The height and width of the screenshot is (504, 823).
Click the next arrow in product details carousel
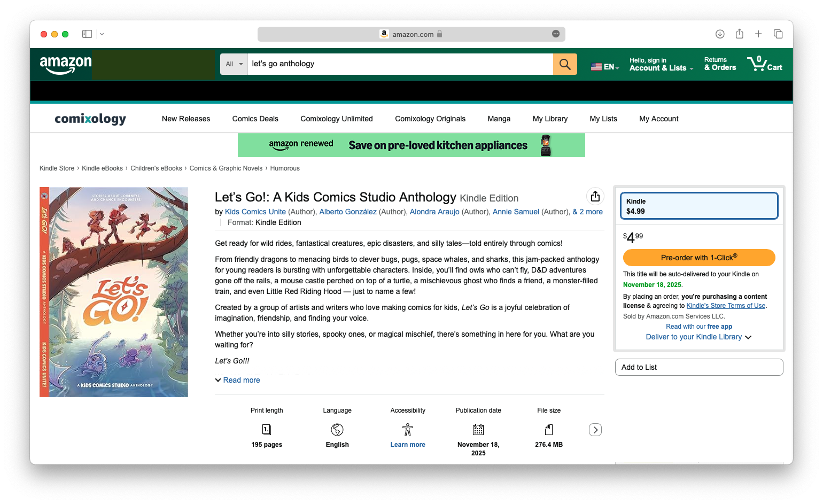click(595, 430)
